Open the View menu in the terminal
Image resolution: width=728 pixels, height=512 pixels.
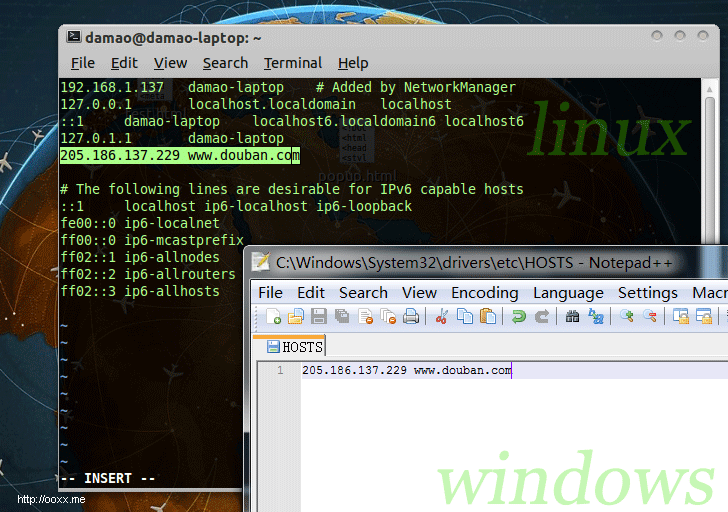[170, 63]
